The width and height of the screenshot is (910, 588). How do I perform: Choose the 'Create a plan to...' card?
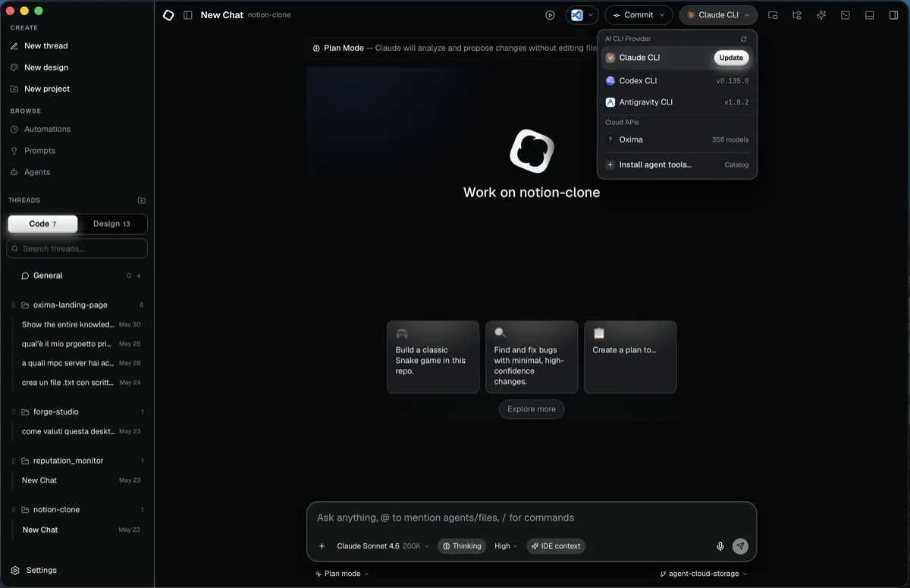tap(630, 357)
